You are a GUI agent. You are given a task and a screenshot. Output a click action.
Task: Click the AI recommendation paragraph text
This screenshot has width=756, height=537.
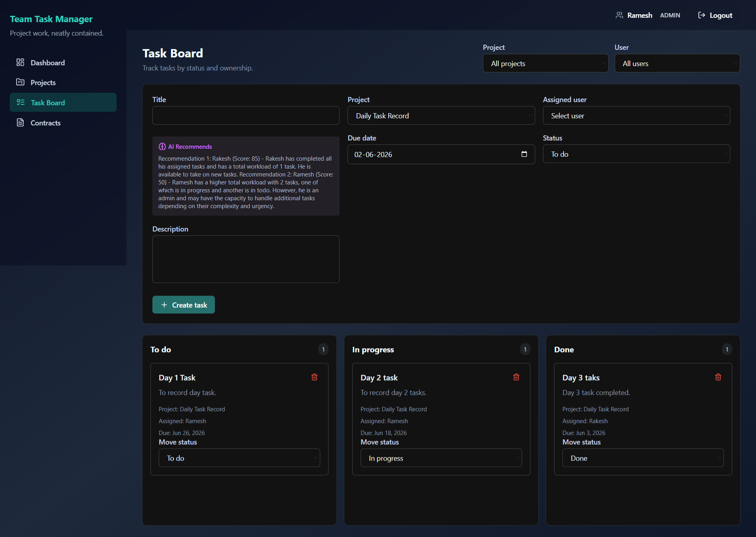[246, 182]
